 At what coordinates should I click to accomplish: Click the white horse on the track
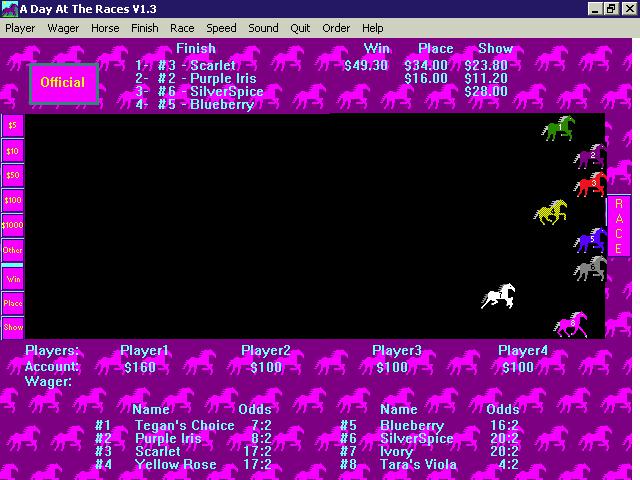[498, 296]
